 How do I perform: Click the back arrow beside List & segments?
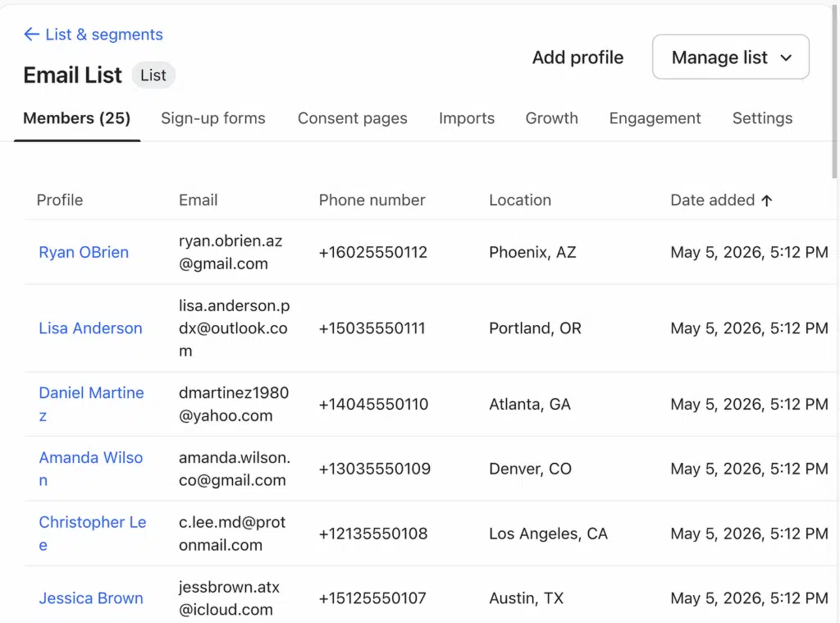click(32, 34)
